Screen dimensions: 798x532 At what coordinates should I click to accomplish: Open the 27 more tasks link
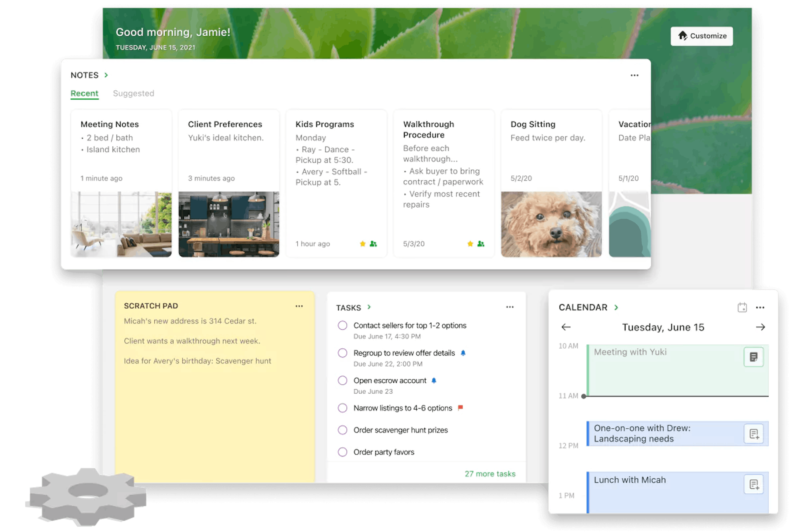click(x=490, y=474)
